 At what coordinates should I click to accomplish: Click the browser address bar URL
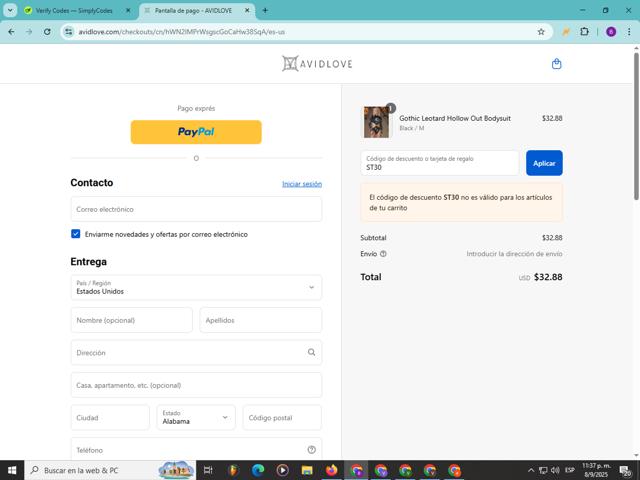pos(182,32)
